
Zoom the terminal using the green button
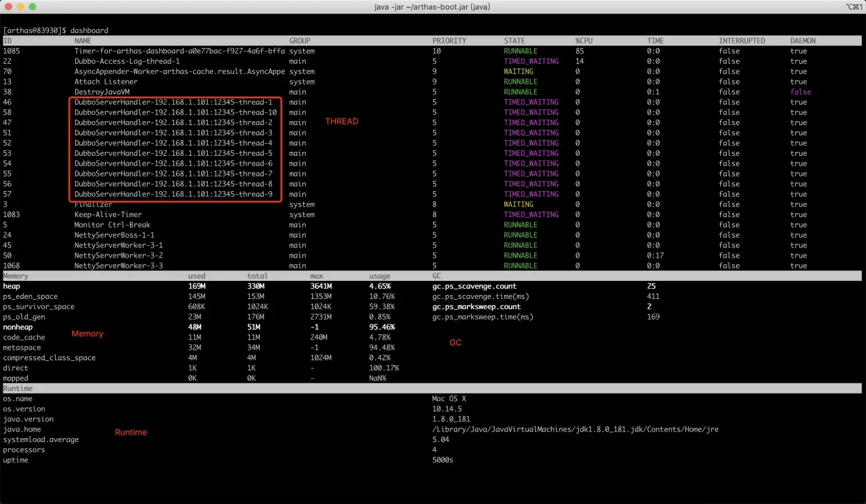(33, 7)
